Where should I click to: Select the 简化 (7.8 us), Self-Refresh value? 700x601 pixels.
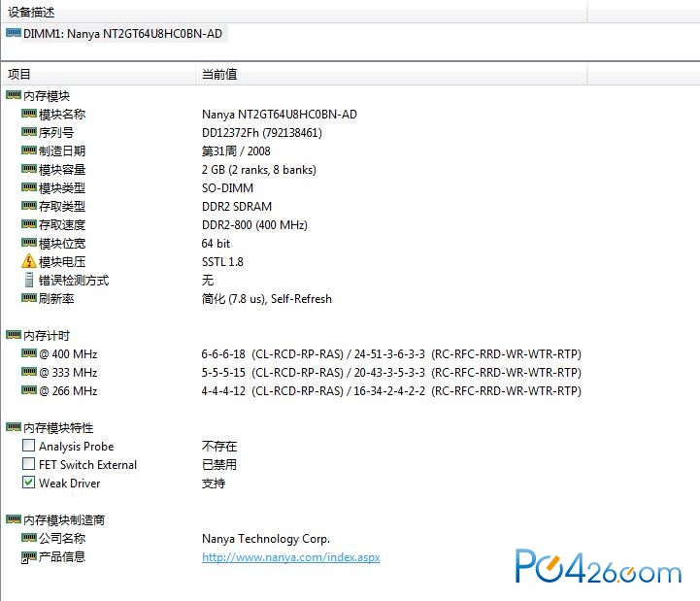(267, 299)
